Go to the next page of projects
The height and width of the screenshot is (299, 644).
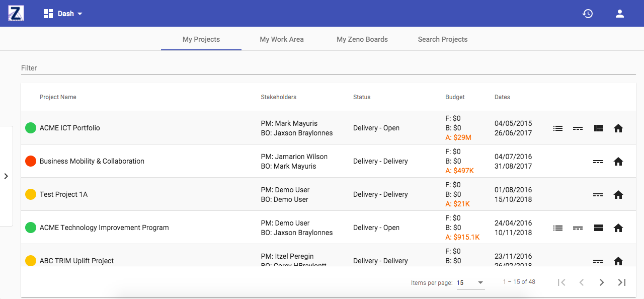tap(602, 282)
